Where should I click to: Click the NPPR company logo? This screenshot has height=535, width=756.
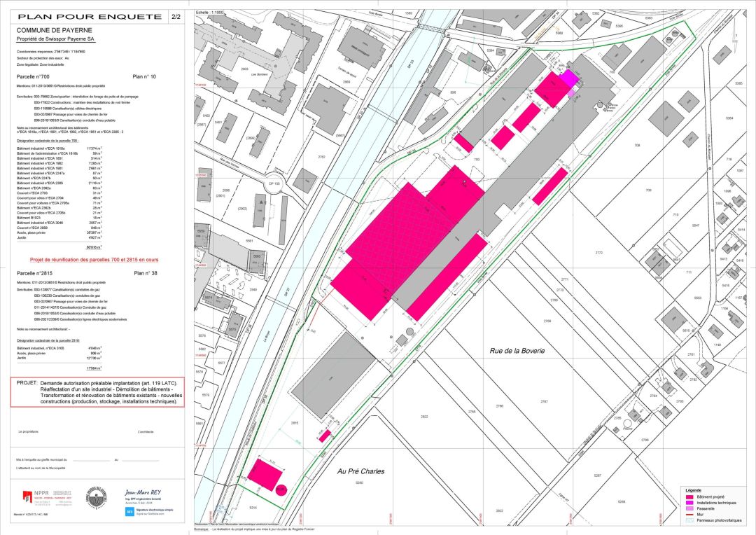coord(48,498)
